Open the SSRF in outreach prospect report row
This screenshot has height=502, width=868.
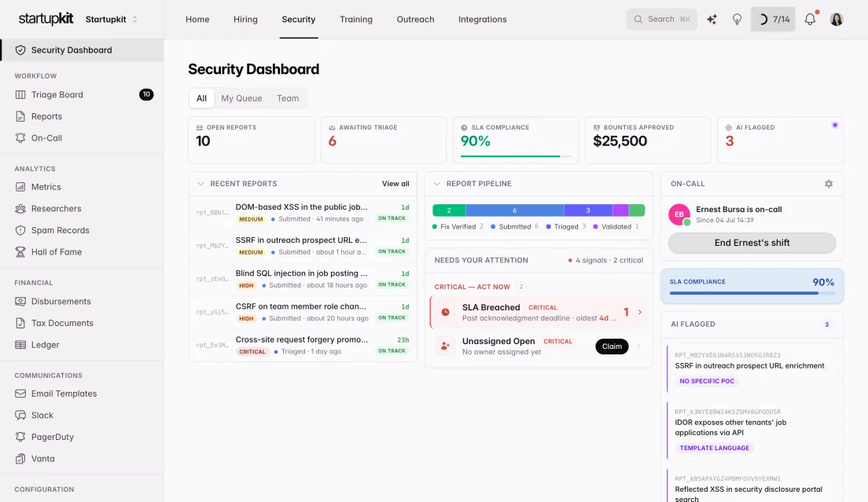point(302,245)
